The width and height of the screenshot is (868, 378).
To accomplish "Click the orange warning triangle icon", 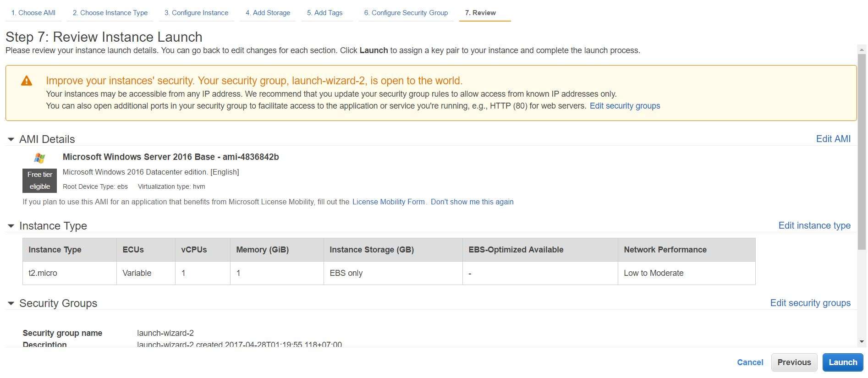I will point(27,81).
